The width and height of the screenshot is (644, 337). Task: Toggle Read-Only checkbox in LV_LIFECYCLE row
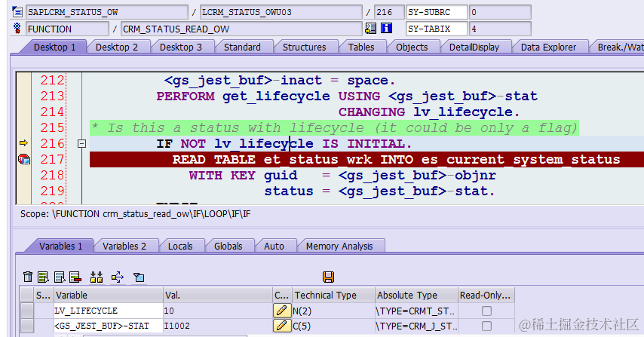pyautogui.click(x=486, y=311)
